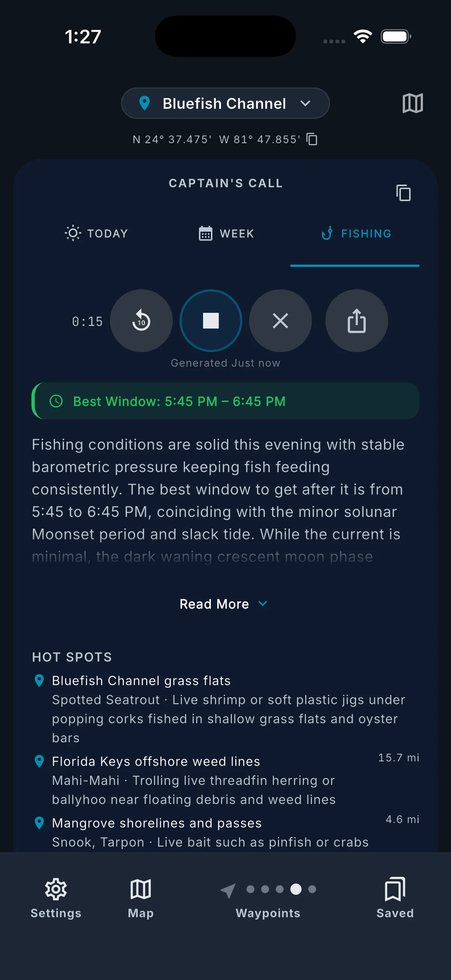Image resolution: width=451 pixels, height=980 pixels.
Task: Copy the Captain's Call report
Action: pyautogui.click(x=403, y=193)
